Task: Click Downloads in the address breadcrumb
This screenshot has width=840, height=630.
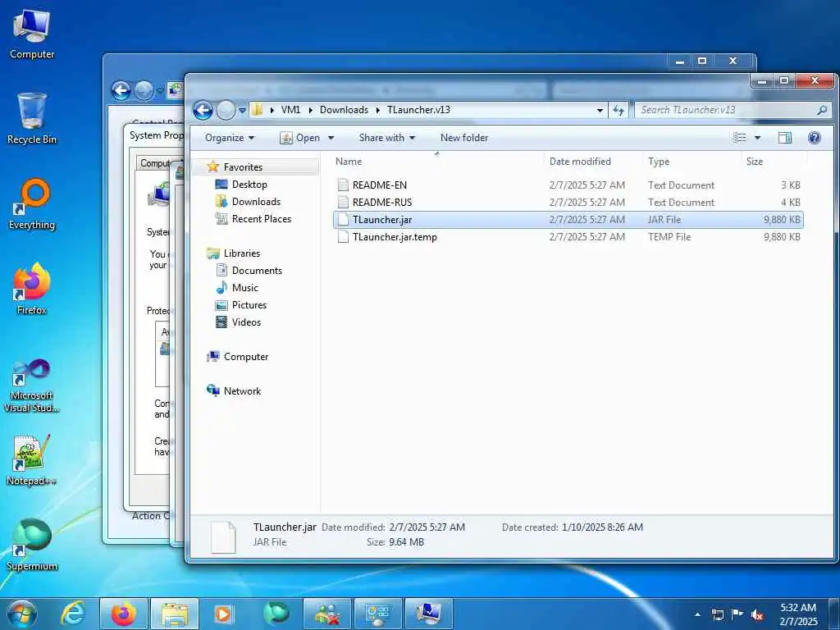Action: pyautogui.click(x=344, y=110)
